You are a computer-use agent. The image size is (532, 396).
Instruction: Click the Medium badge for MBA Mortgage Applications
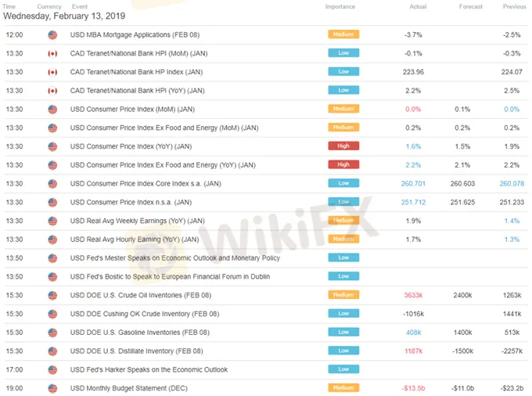point(343,35)
